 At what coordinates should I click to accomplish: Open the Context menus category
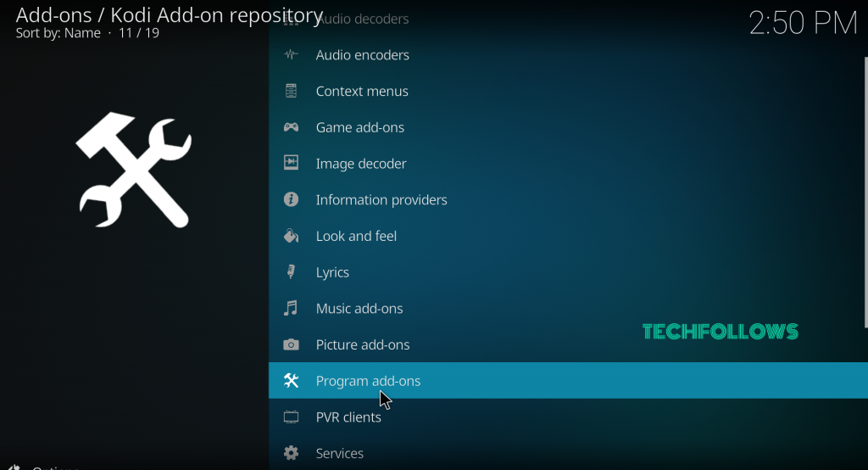[x=568, y=90]
